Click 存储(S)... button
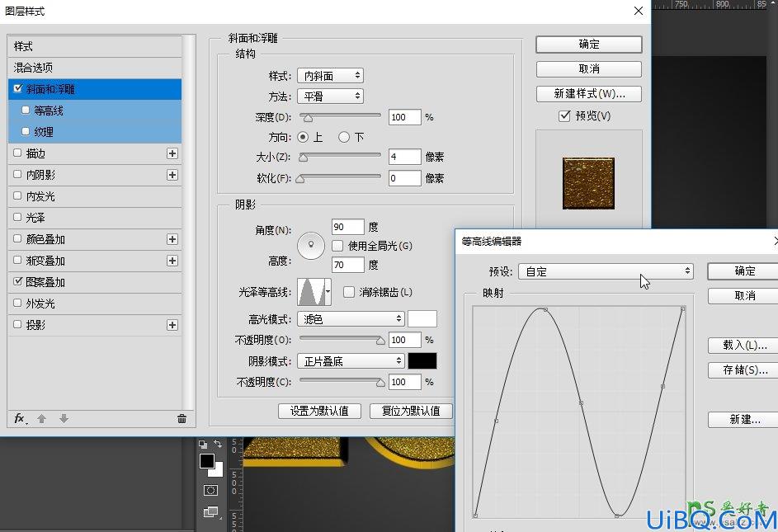The width and height of the screenshot is (778, 532). (x=744, y=370)
